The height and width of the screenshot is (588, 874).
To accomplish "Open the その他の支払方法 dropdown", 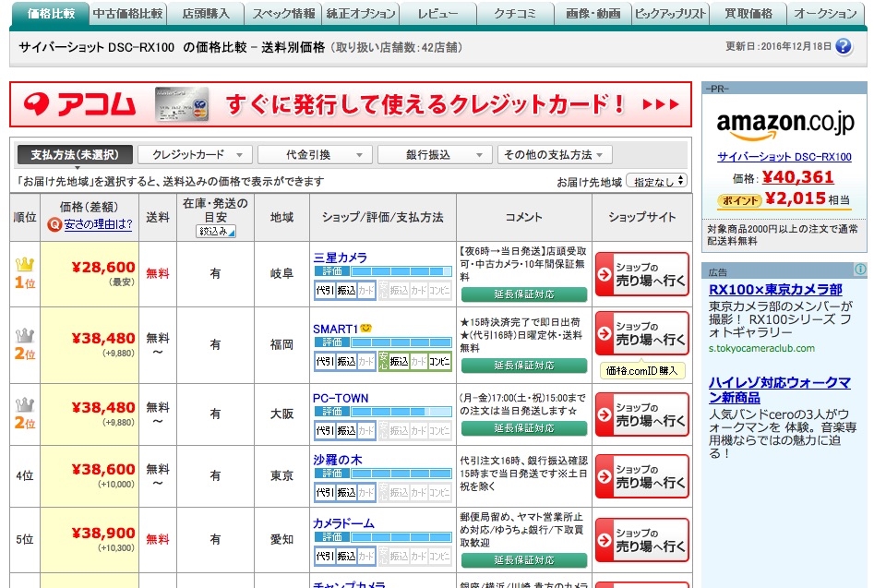I will pyautogui.click(x=555, y=154).
